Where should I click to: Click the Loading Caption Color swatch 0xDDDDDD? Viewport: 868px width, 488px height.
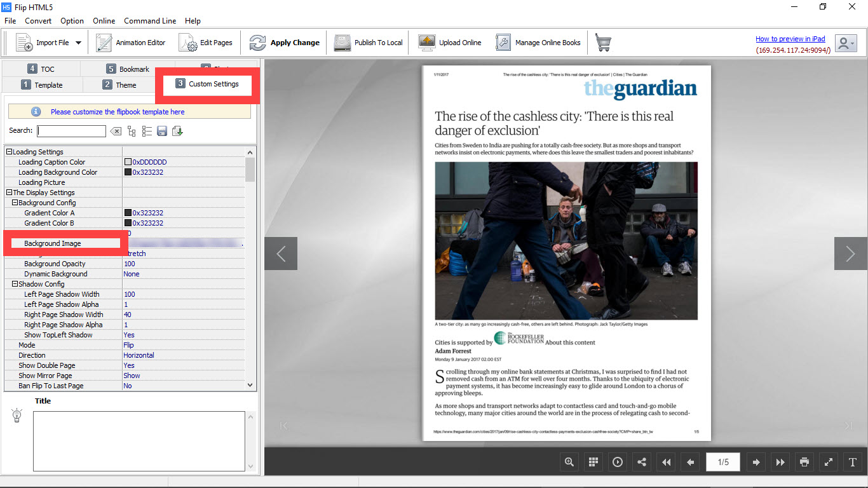click(x=128, y=162)
